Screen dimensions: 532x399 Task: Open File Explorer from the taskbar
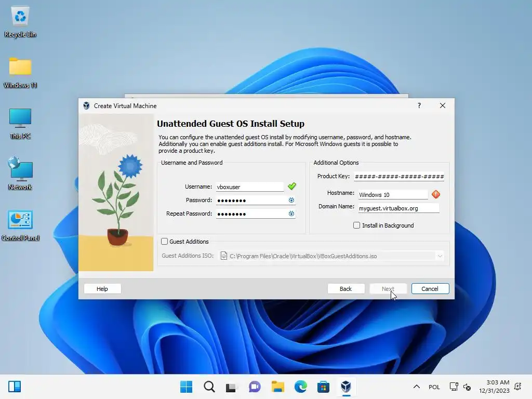tap(277, 387)
